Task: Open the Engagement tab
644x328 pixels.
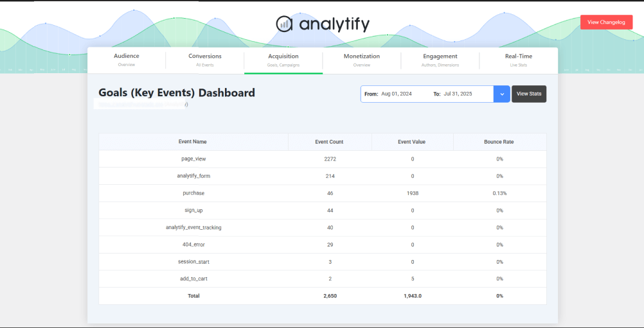Action: click(440, 60)
